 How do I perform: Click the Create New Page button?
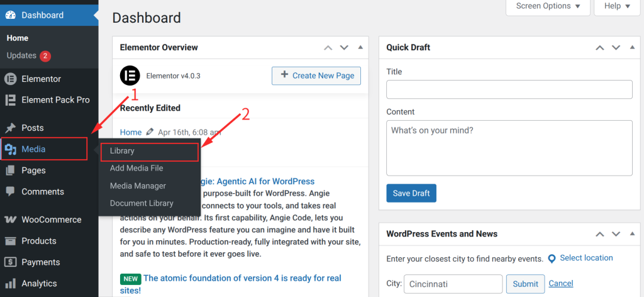point(317,76)
